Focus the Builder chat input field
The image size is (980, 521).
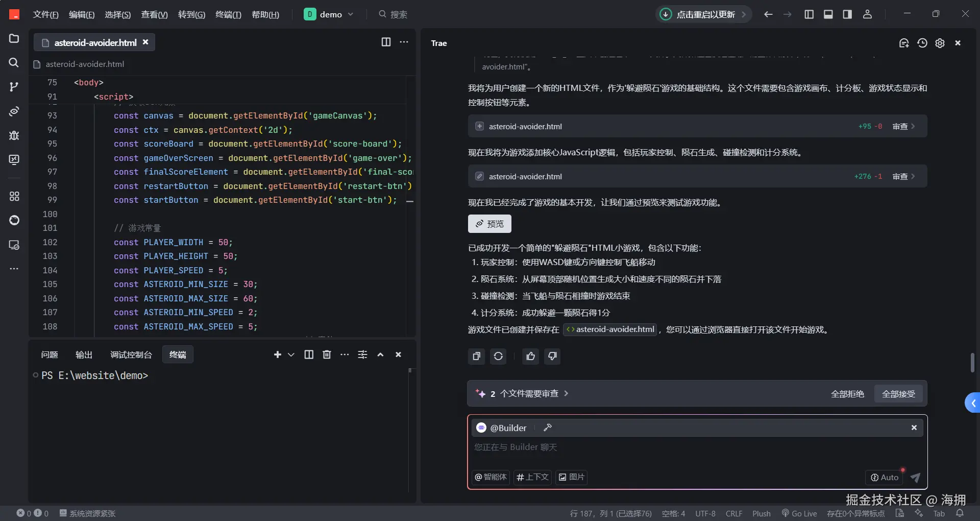point(697,447)
